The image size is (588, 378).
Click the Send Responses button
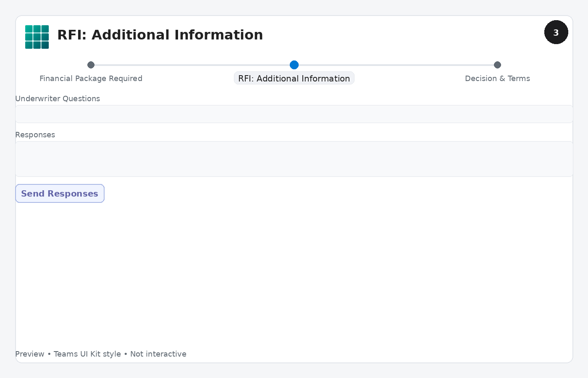click(60, 194)
